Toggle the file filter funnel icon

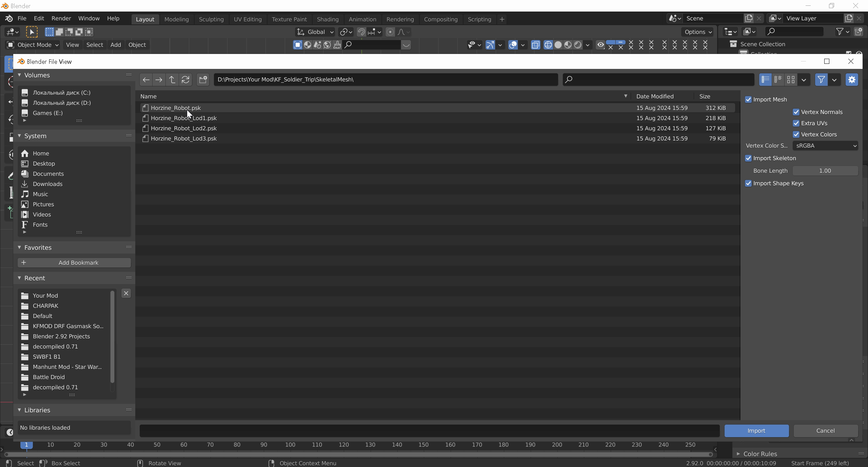[821, 80]
